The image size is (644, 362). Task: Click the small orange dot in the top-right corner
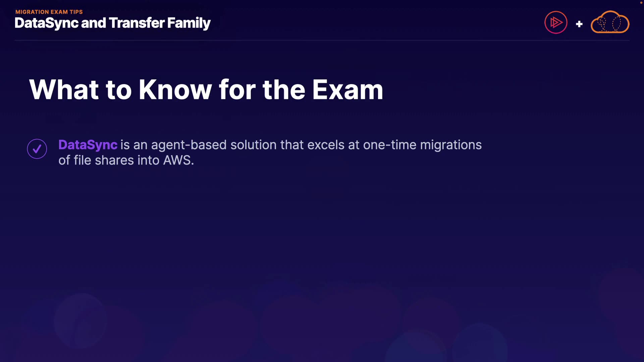pyautogui.click(x=641, y=3)
